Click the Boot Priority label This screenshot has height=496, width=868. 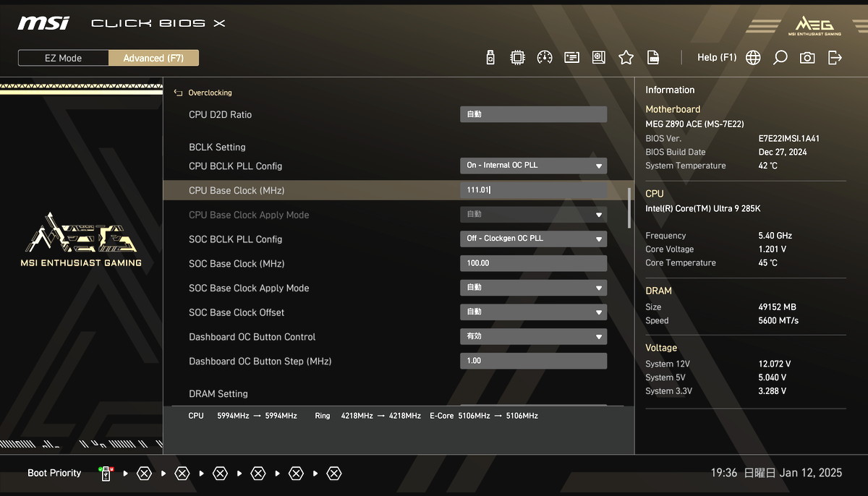[x=54, y=474]
